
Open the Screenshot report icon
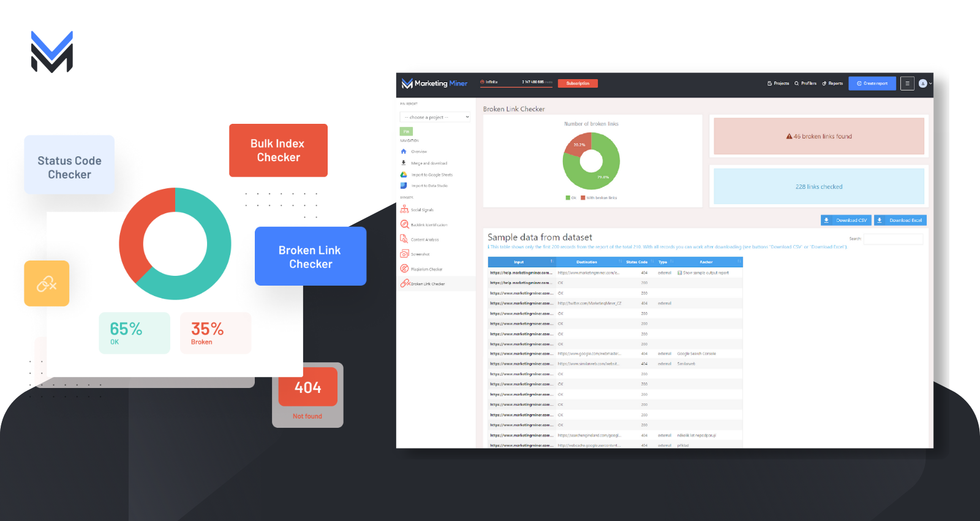point(404,254)
